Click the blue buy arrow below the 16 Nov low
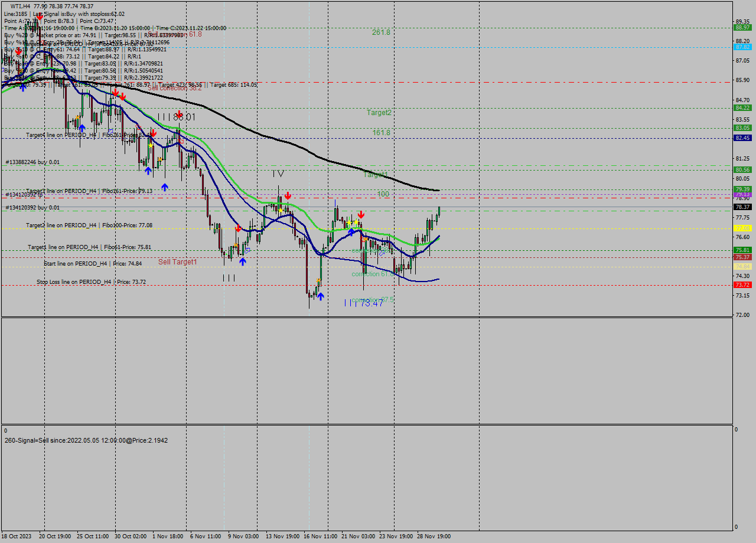The width and height of the screenshot is (756, 543). pyautogui.click(x=320, y=296)
